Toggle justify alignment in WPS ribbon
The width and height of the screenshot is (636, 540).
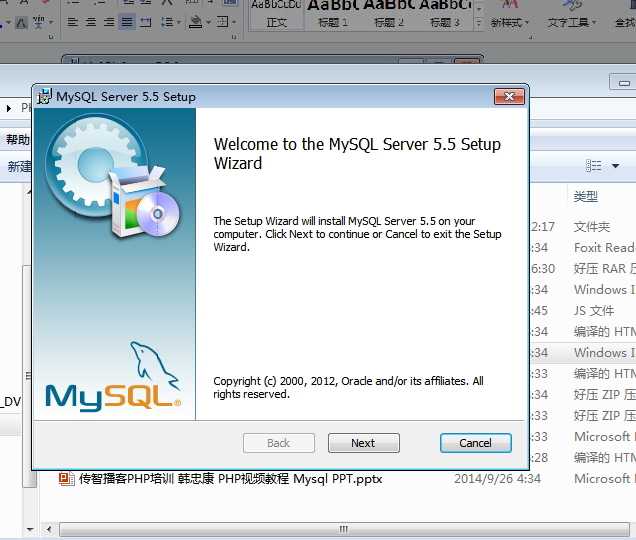coord(127,22)
